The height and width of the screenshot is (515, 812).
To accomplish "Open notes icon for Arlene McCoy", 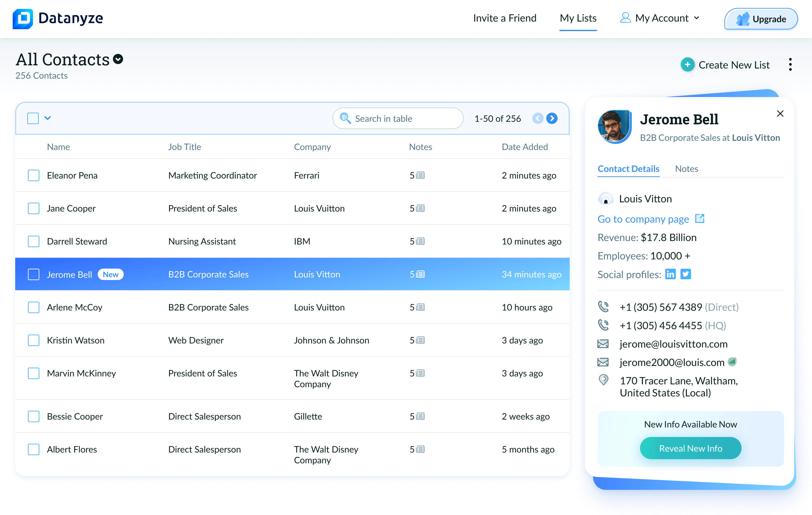I will (420, 307).
